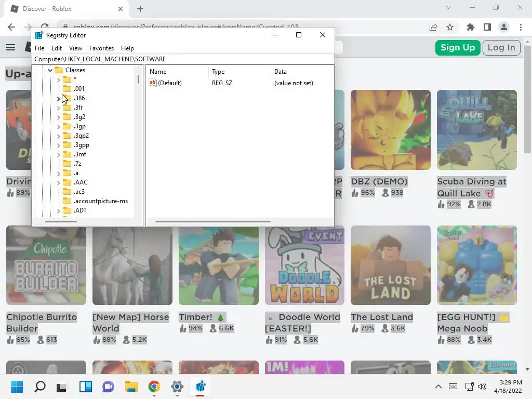
Task: Open the View menu in Registry Editor
Action: point(75,48)
